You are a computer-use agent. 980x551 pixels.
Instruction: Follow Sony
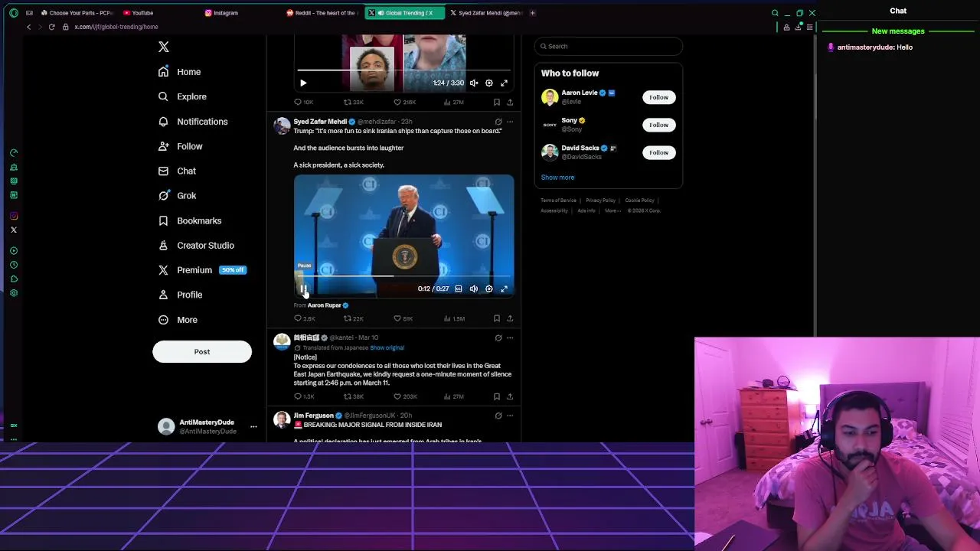[658, 125]
